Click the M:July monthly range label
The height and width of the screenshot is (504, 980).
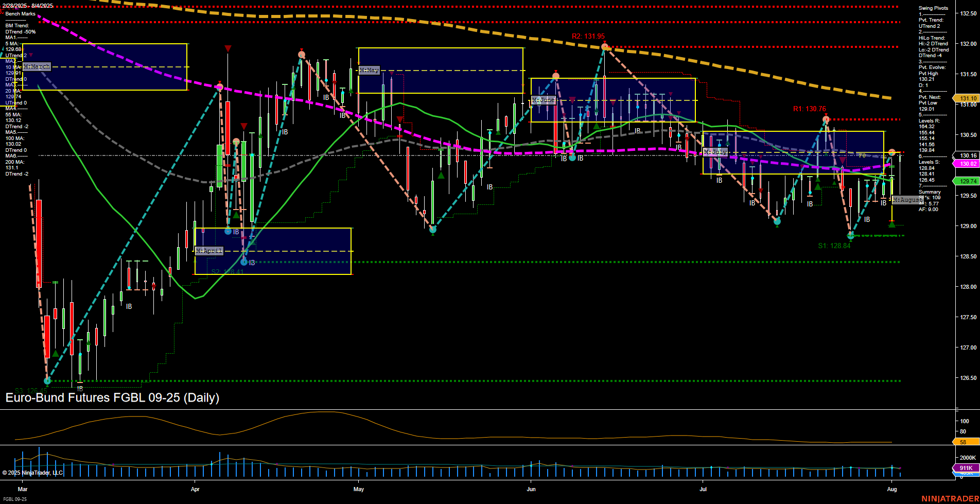(715, 152)
